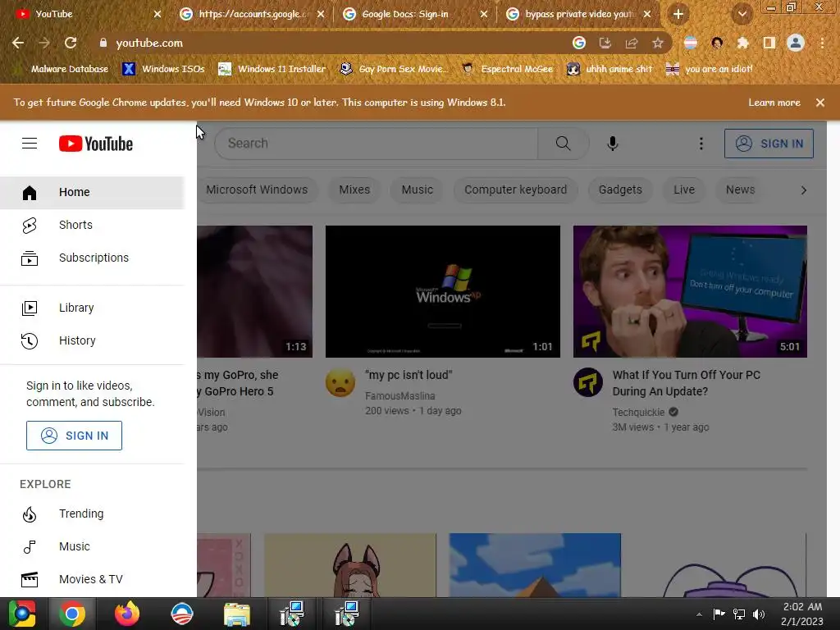
Task: Open Home in the sidebar
Action: coord(92,192)
